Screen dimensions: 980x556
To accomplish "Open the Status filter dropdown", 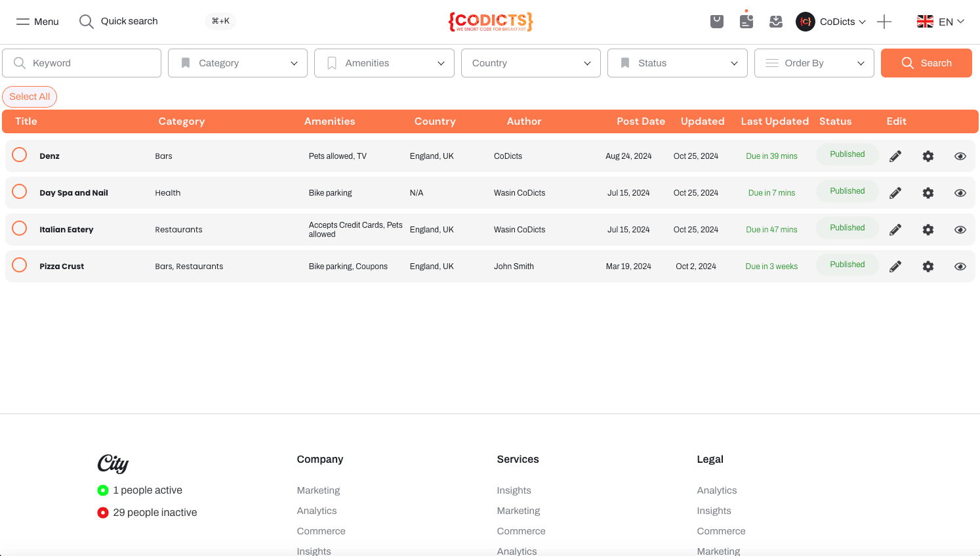I will [677, 63].
